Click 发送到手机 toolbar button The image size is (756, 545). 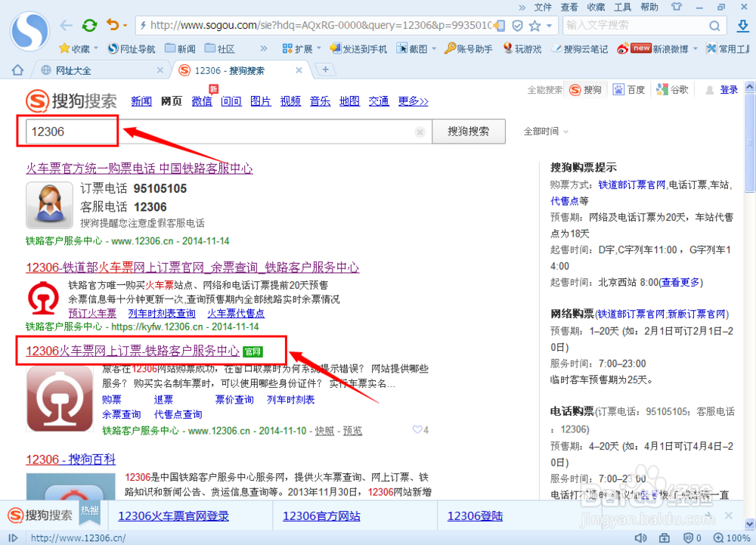[358, 48]
